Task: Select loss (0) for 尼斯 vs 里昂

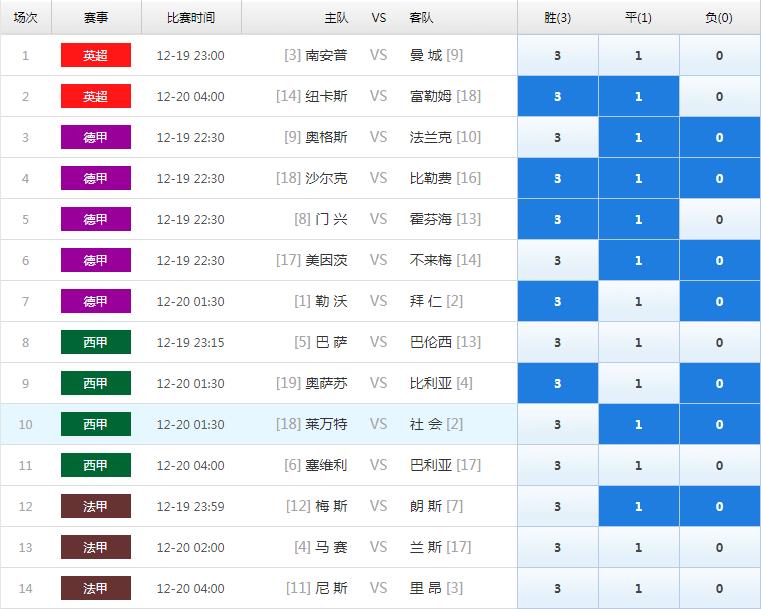Action: point(720,588)
